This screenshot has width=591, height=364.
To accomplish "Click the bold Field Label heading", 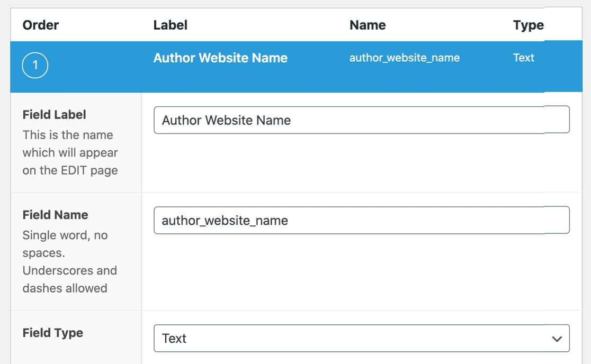I will (x=54, y=114).
